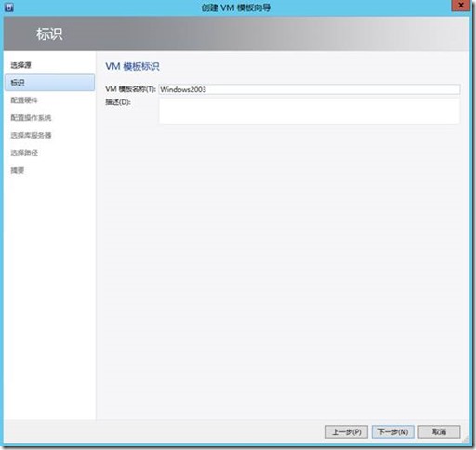Click the 下一步(N) button
This screenshot has width=476, height=450.
[x=393, y=431]
